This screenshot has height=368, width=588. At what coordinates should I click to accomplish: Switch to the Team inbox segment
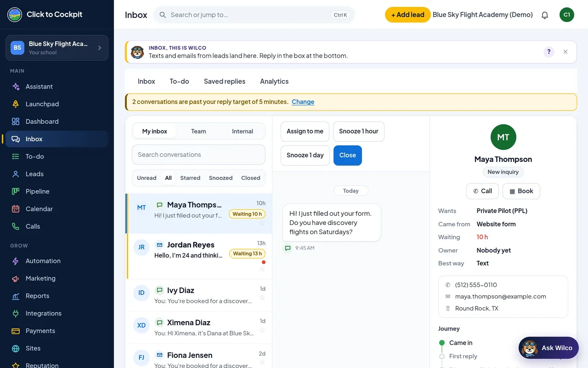(x=198, y=131)
